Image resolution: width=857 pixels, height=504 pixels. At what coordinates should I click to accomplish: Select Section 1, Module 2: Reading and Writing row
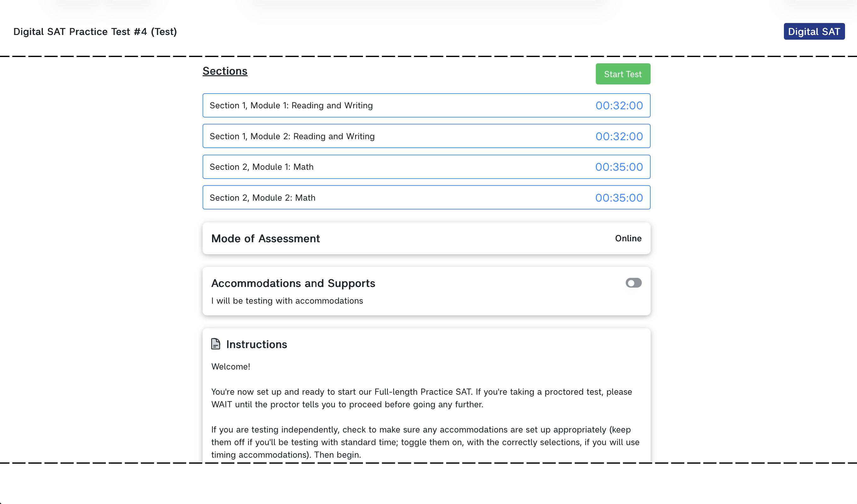coord(426,136)
